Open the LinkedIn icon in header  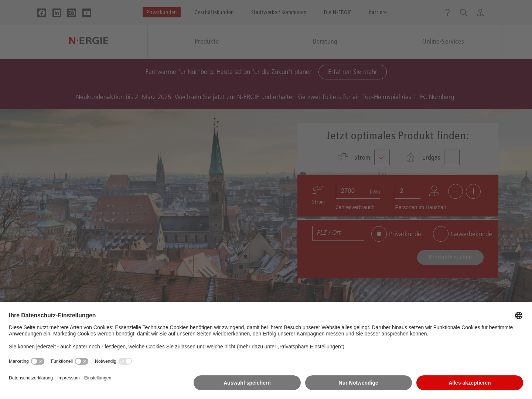(x=57, y=13)
